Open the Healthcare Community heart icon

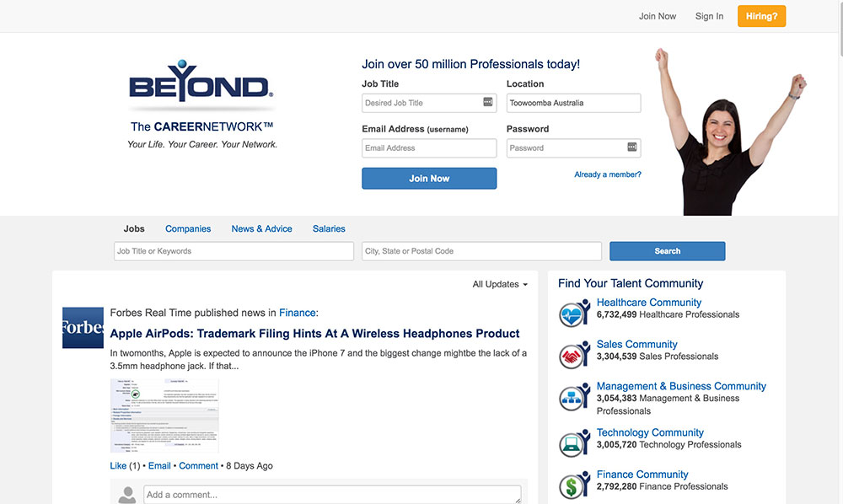pos(574,313)
